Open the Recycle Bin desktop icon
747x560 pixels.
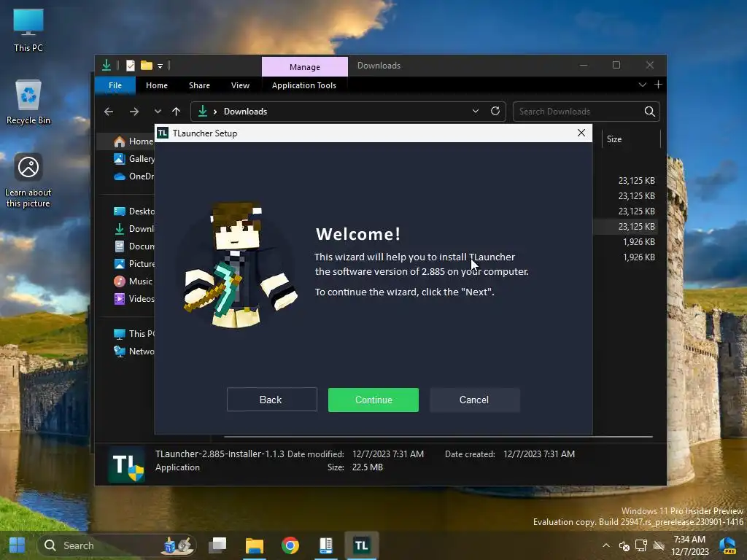pyautogui.click(x=28, y=102)
